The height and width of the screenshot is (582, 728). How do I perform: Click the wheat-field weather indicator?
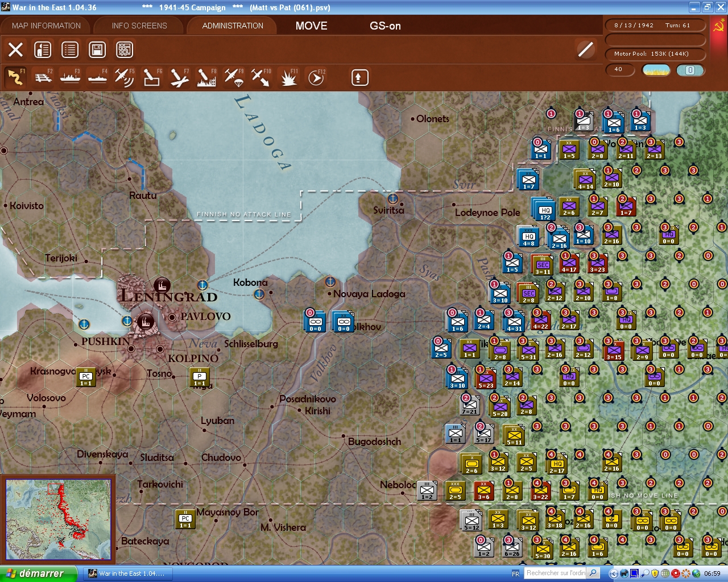(x=656, y=70)
